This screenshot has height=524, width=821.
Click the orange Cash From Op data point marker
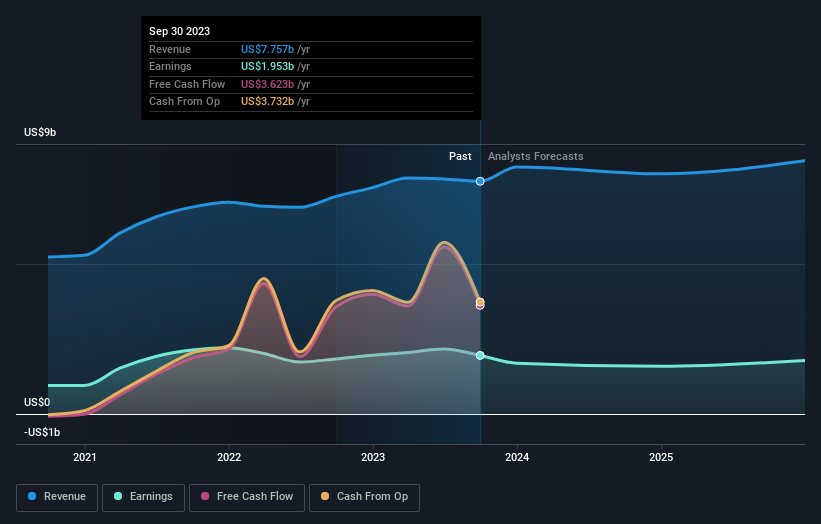point(480,302)
